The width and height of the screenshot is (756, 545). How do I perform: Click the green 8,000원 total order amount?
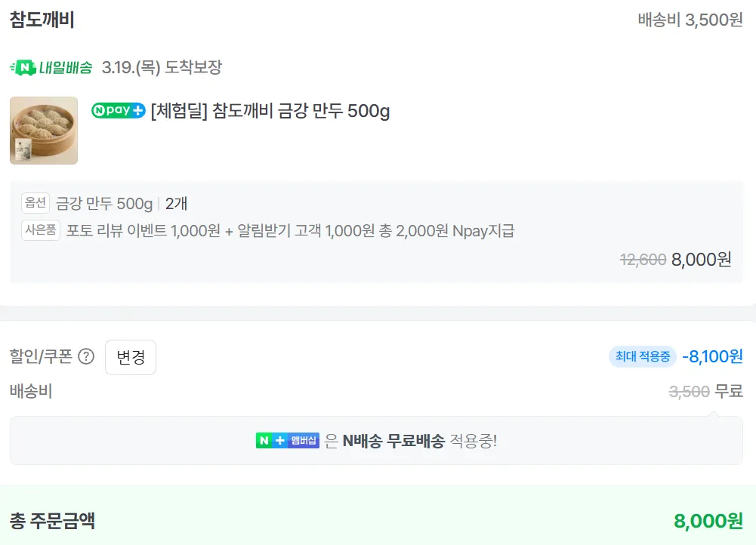(x=708, y=521)
